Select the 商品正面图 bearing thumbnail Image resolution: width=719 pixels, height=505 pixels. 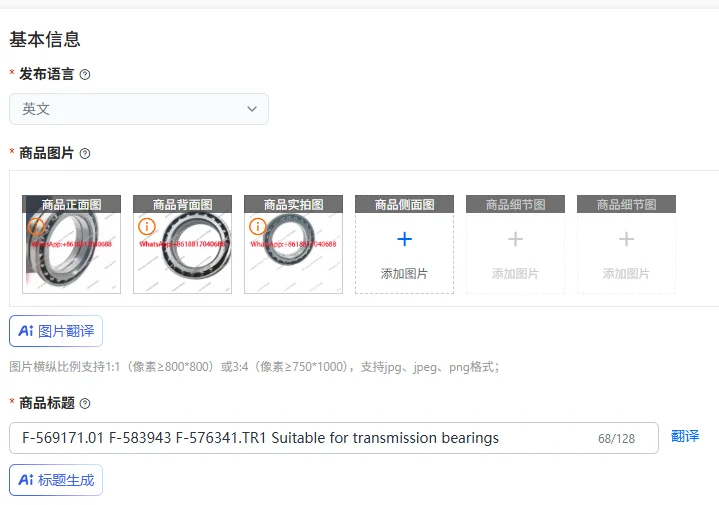coord(72,244)
